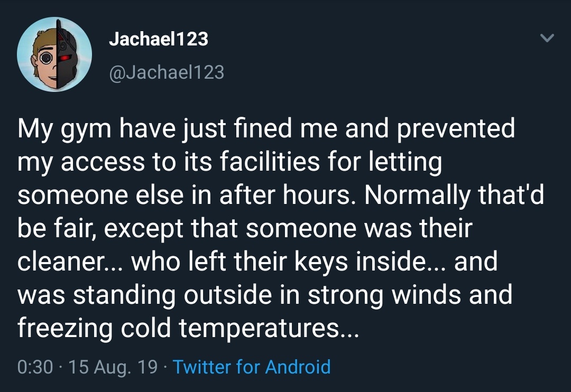Click the red robot eye in avatar

tap(65, 58)
